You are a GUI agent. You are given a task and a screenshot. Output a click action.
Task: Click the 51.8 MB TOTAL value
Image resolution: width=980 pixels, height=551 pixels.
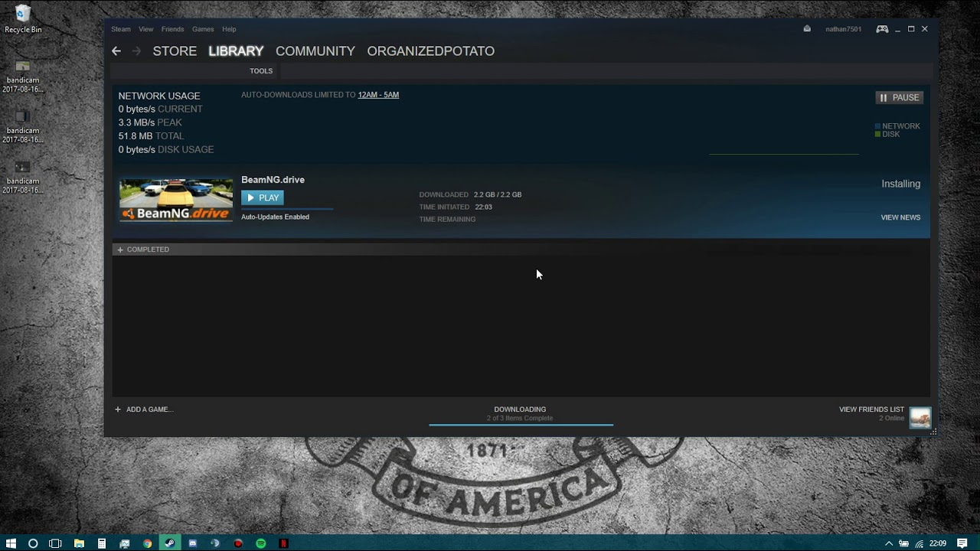coord(151,136)
